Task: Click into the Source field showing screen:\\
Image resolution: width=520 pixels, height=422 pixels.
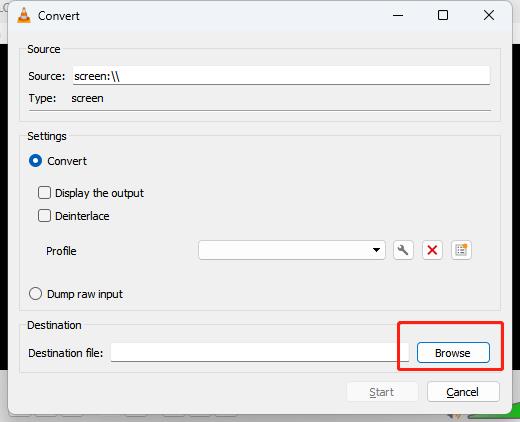Action: [281, 75]
